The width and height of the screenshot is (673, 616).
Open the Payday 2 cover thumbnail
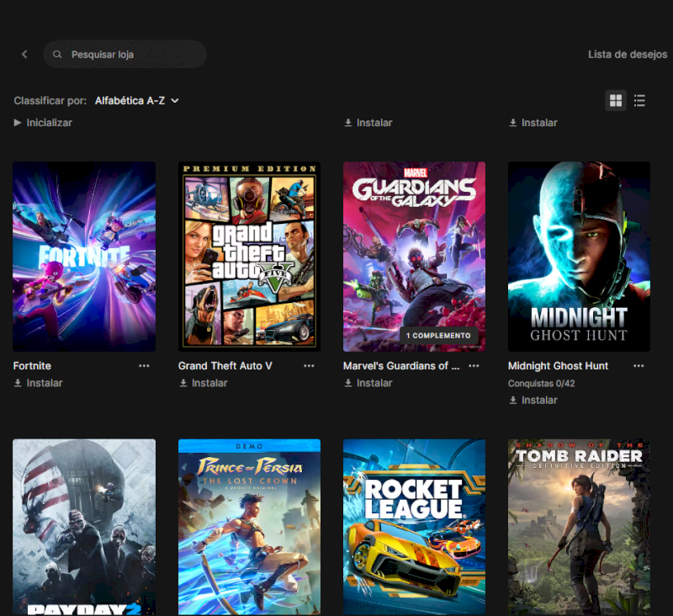coord(84,527)
